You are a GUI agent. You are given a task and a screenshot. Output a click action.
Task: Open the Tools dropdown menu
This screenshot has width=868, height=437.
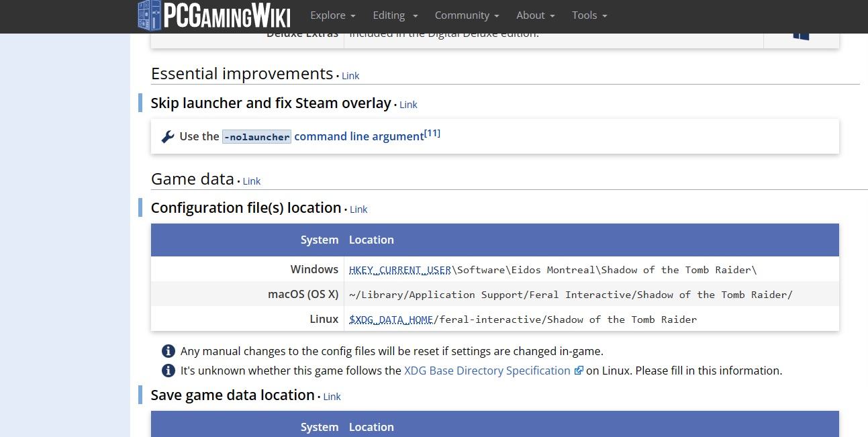[x=589, y=15]
